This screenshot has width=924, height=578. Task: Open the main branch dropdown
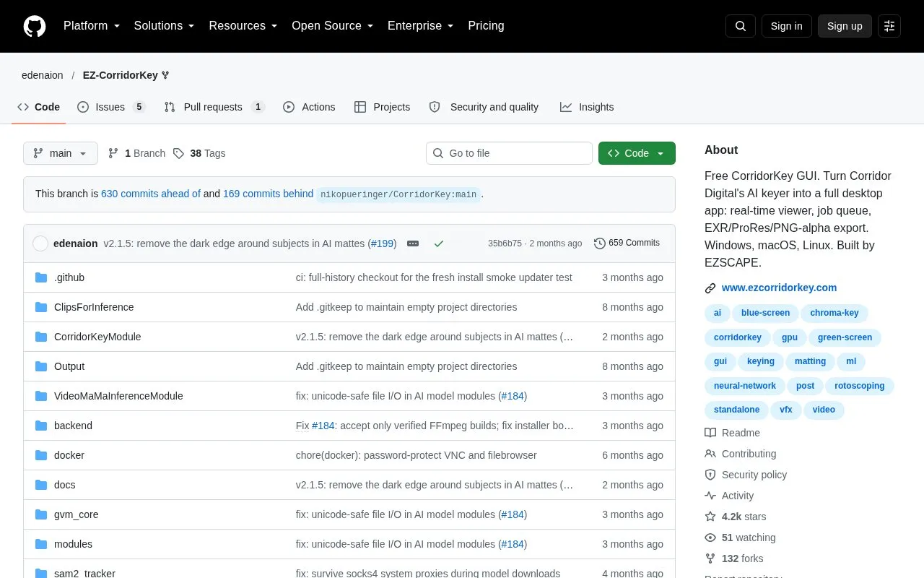pos(61,153)
